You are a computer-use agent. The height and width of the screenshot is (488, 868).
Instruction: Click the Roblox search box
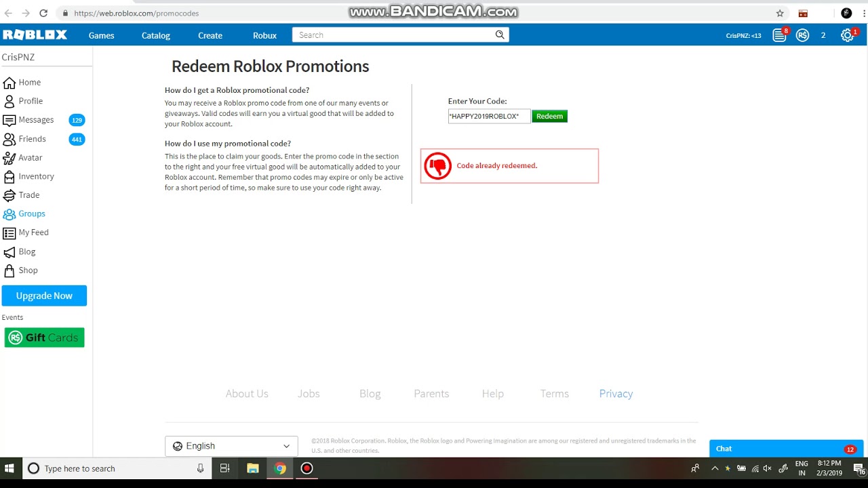click(x=400, y=35)
